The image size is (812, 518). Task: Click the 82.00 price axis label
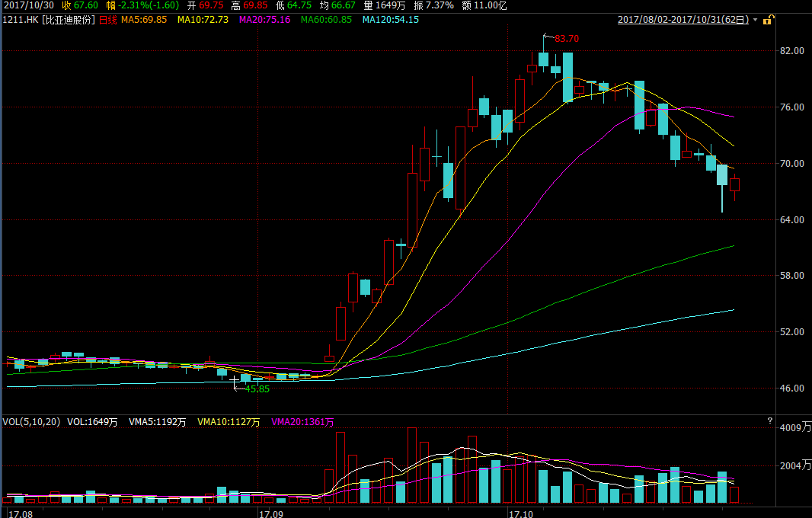792,51
